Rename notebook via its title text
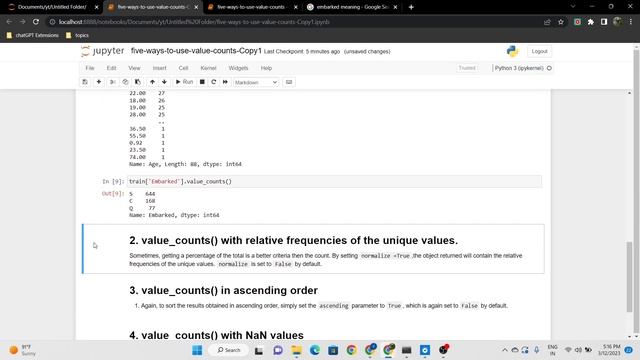Viewport: 640px width, 360px height. [196, 51]
